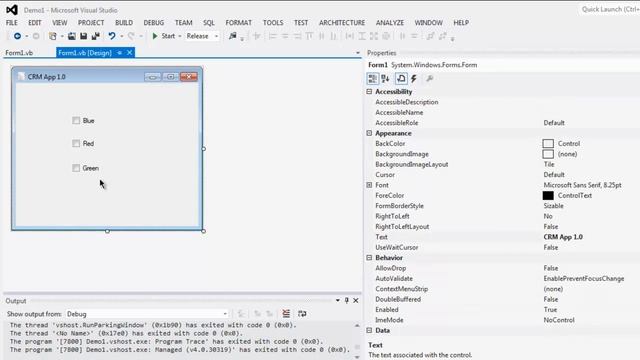
Task: Toggle word wrap in Output window
Action: coord(302,313)
